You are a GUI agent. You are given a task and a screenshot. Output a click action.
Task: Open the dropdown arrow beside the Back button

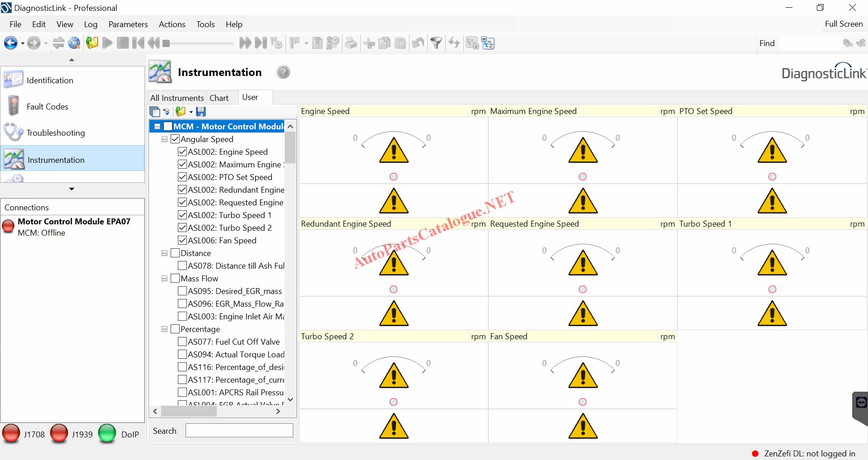tap(23, 43)
